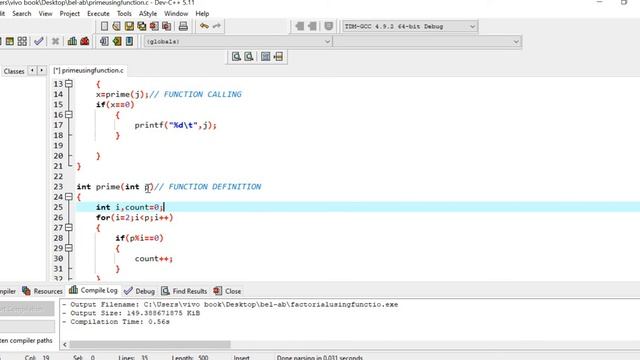Screen dimensions: 640x360
Task: Open the Help menu
Action: tap(202, 13)
